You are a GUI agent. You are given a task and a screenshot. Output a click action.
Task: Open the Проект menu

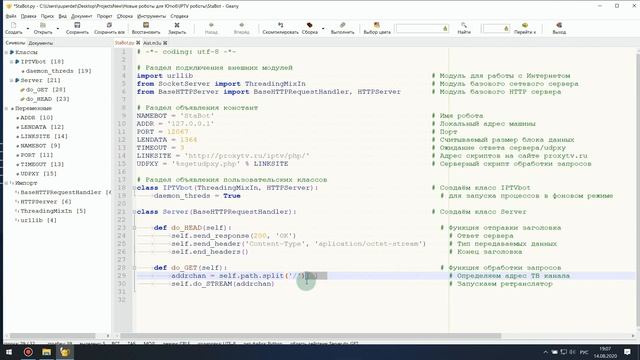click(104, 16)
